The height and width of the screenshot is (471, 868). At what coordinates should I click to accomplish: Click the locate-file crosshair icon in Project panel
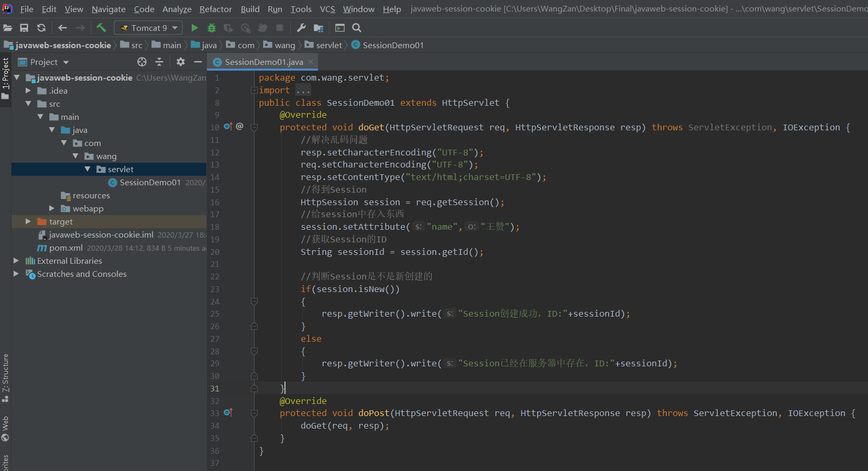(x=142, y=62)
